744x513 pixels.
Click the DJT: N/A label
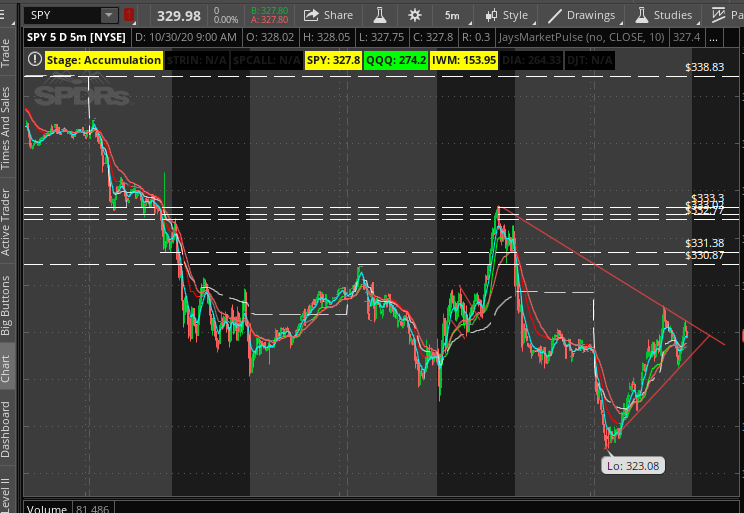pos(590,60)
